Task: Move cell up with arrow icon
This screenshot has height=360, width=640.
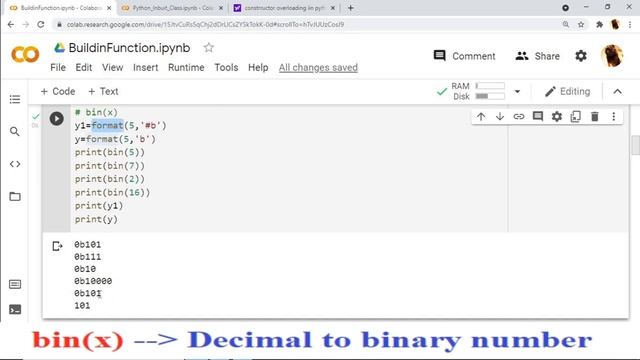Action: [481, 117]
